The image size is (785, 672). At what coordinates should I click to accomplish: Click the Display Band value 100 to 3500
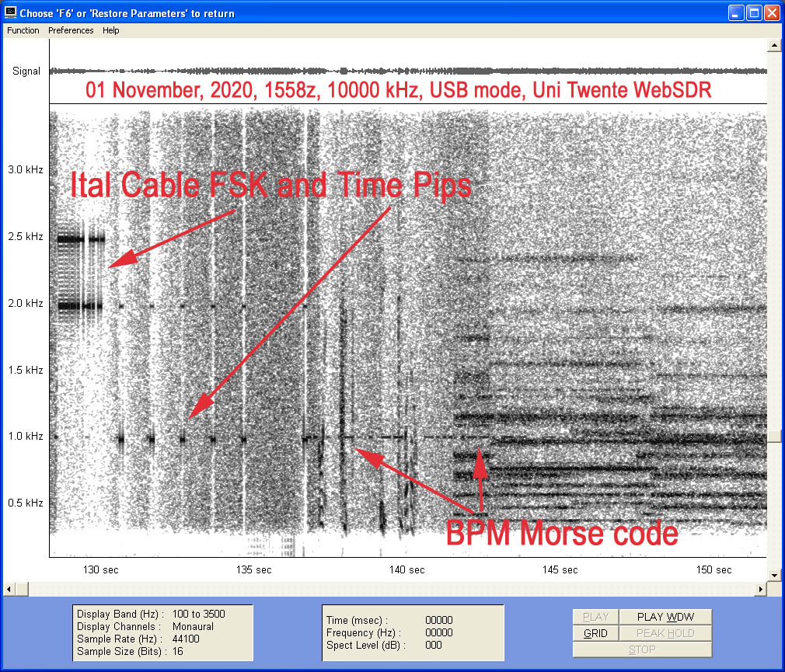click(x=199, y=614)
